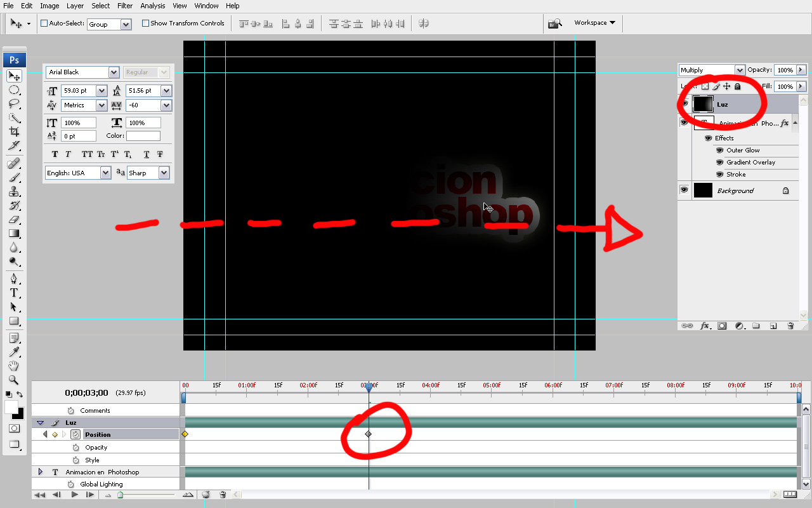Image resolution: width=812 pixels, height=508 pixels.
Task: Open the Workspace menu button
Action: [594, 23]
